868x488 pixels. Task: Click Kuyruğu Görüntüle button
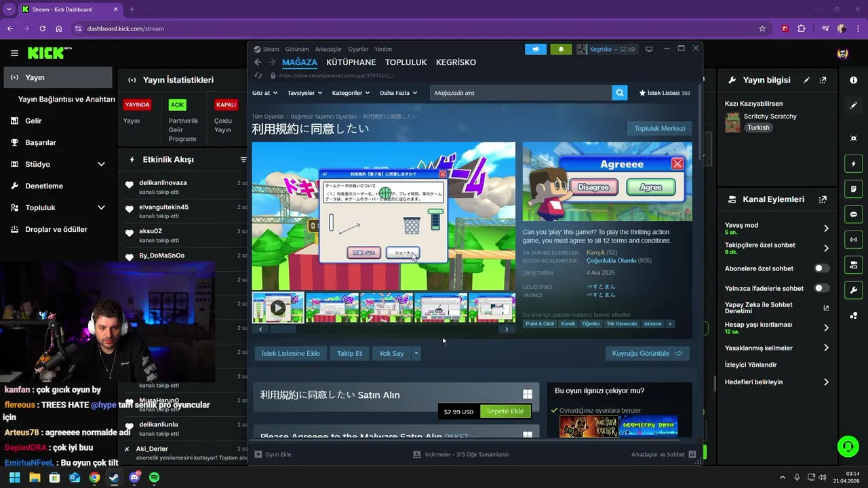647,353
